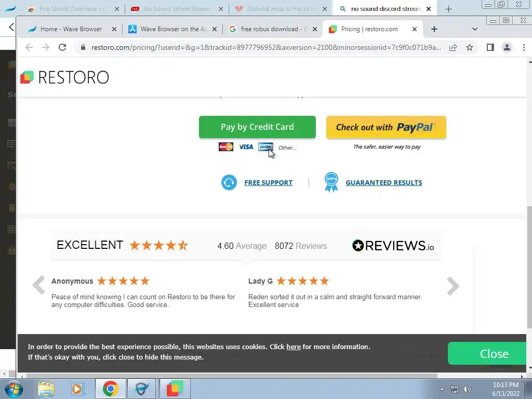Click the '4.60 Average' rating text
Viewport: 532px width, 399px height.
242,246
